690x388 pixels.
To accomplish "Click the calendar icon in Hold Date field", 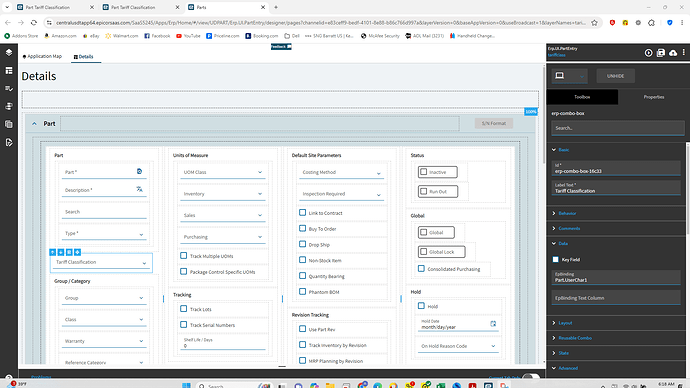I will [x=493, y=324].
